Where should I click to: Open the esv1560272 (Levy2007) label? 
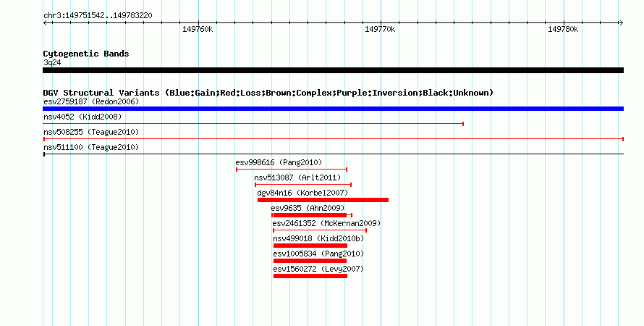pyautogui.click(x=318, y=269)
